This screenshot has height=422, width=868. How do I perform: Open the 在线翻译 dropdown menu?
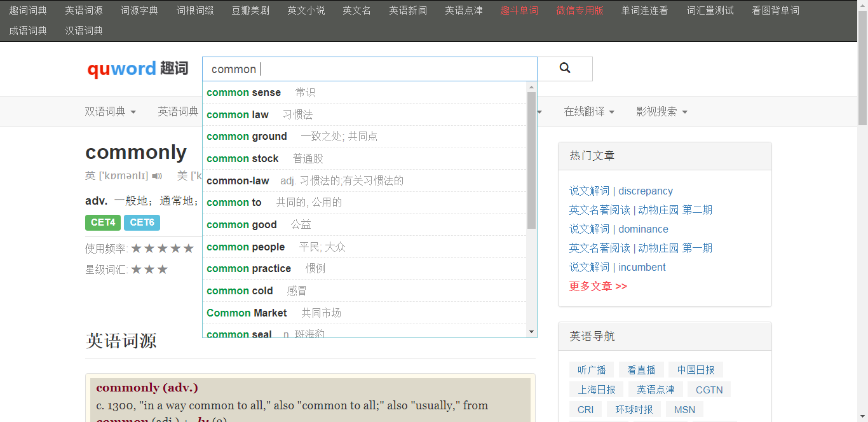click(x=589, y=112)
